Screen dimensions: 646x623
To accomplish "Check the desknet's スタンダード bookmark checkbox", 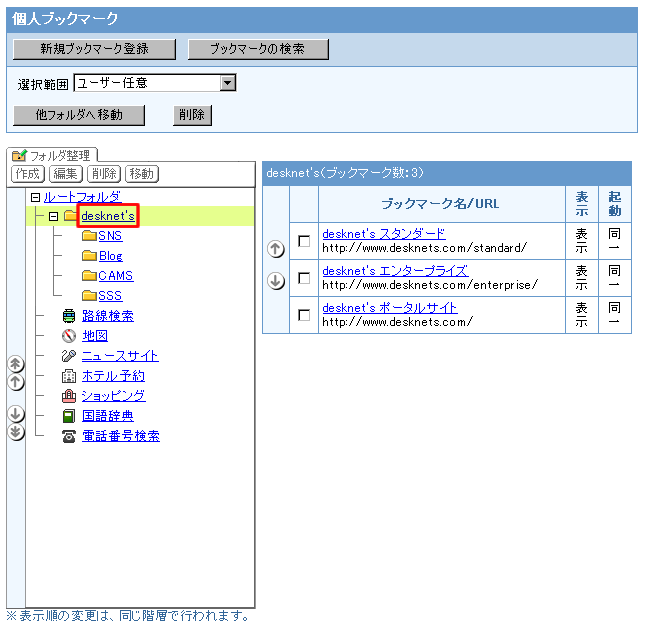I will (x=304, y=241).
